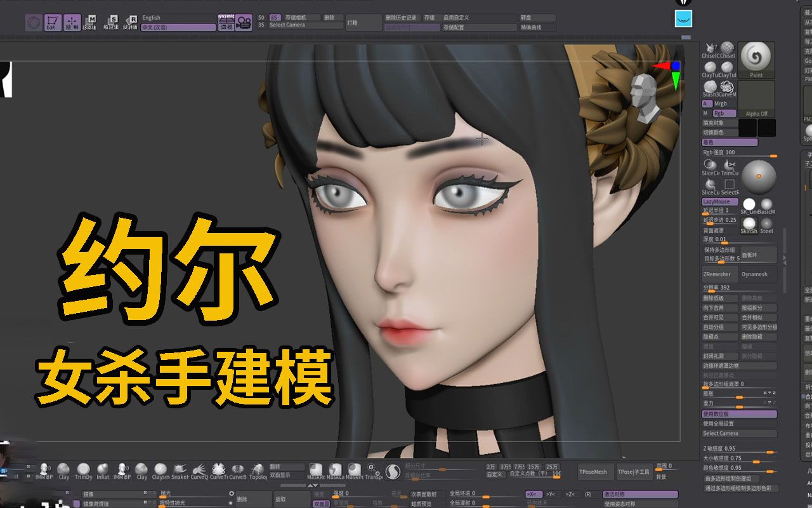Choose the BasicM material

[766, 206]
